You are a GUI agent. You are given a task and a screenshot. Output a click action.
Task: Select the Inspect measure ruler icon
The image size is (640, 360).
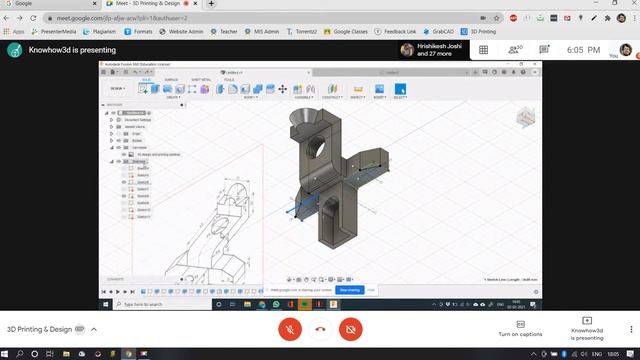click(x=358, y=89)
